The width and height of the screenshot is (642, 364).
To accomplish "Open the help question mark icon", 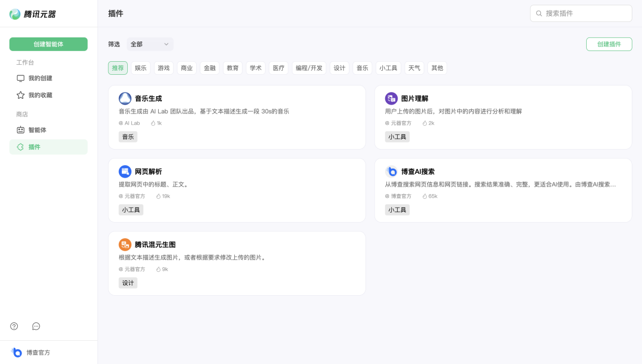I will coord(14,327).
